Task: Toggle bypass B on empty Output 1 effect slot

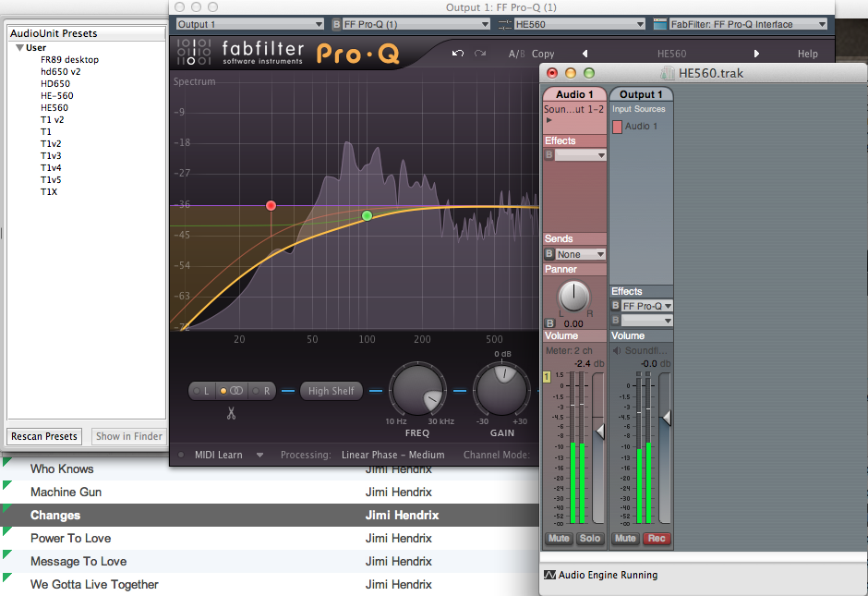Action: coord(616,320)
